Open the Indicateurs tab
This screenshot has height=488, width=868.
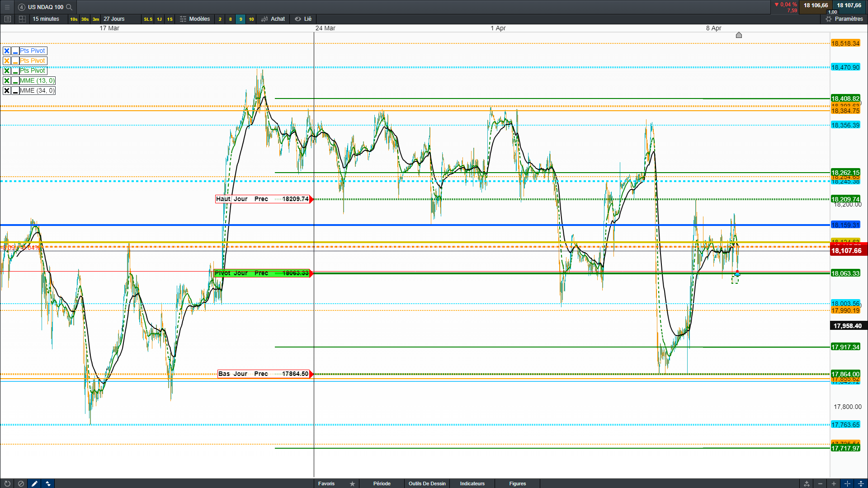(472, 483)
